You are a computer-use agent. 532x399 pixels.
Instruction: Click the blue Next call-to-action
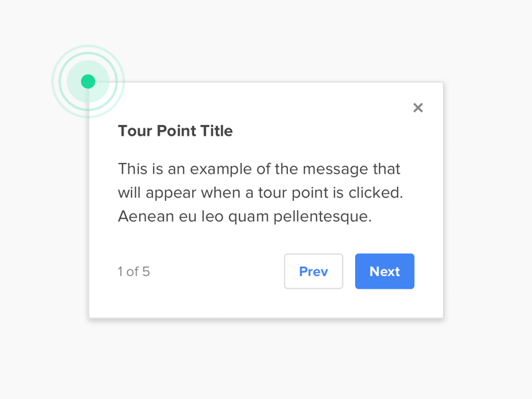[x=384, y=271]
